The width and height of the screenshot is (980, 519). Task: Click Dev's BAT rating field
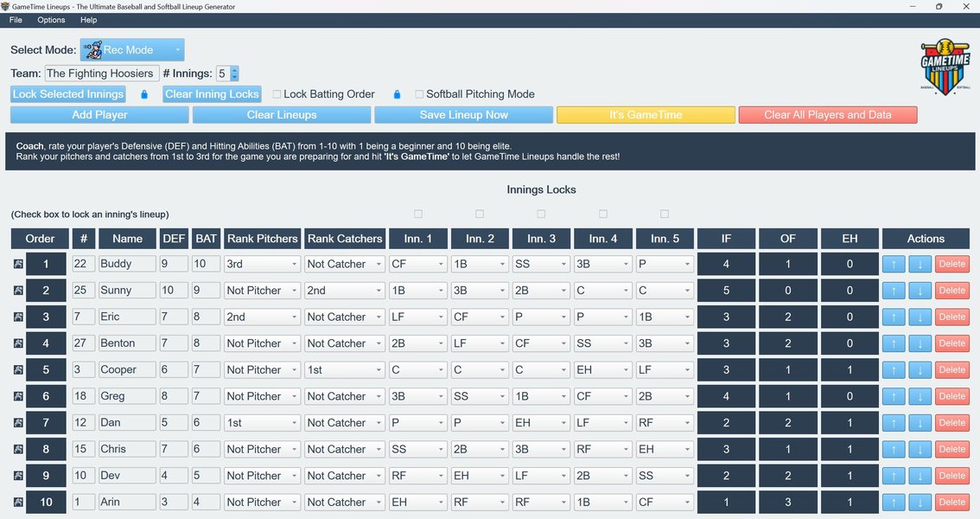tap(206, 475)
